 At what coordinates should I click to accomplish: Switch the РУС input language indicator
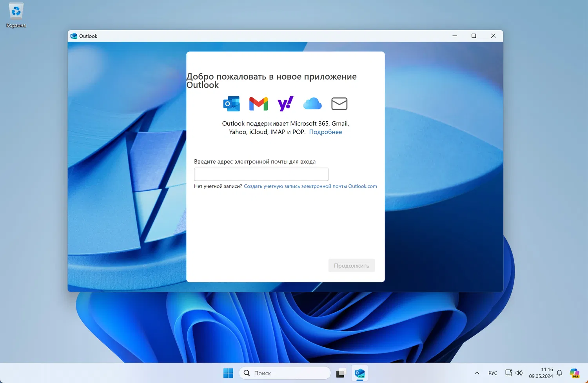(493, 373)
